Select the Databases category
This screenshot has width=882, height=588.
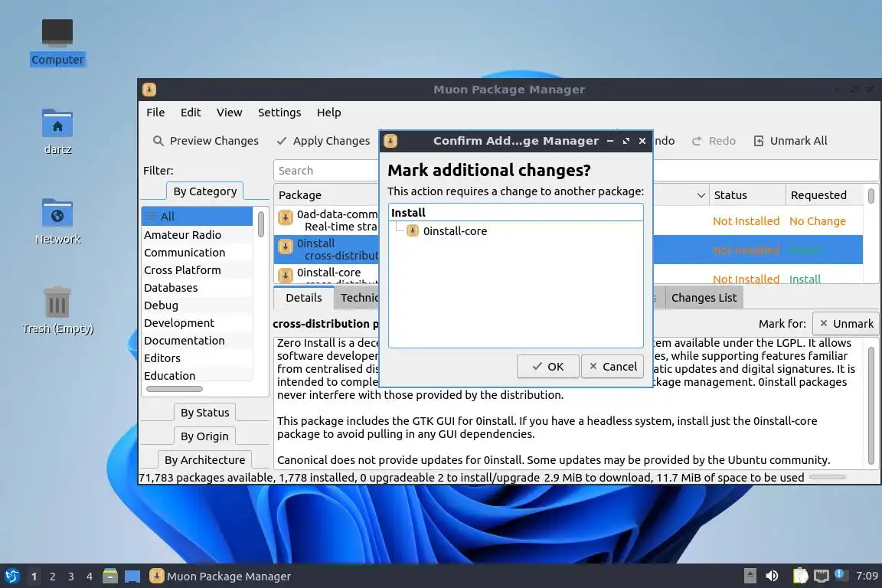pos(198,288)
